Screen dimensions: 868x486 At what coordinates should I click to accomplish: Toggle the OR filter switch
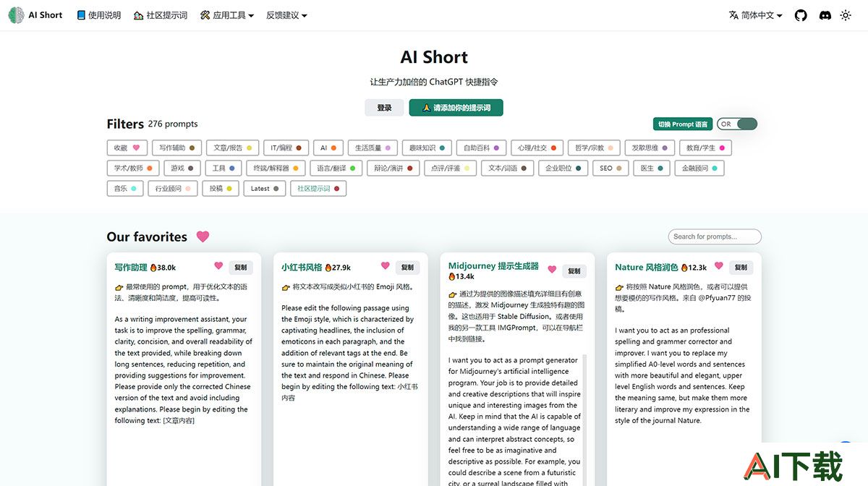click(738, 124)
